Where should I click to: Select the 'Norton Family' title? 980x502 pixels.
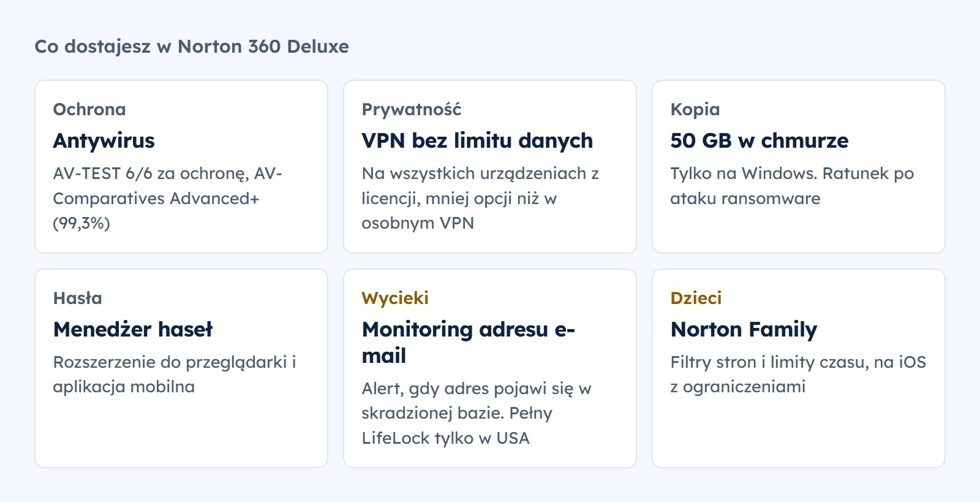[x=744, y=329]
